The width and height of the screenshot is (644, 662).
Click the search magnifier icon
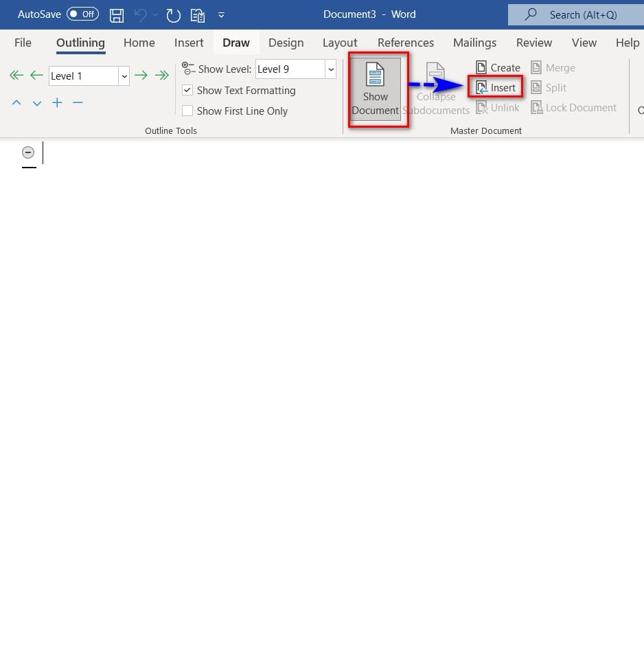(x=531, y=15)
